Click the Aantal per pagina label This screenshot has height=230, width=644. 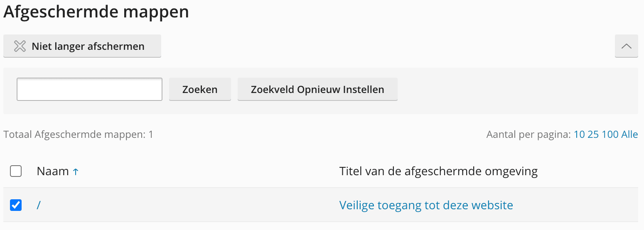click(x=528, y=135)
